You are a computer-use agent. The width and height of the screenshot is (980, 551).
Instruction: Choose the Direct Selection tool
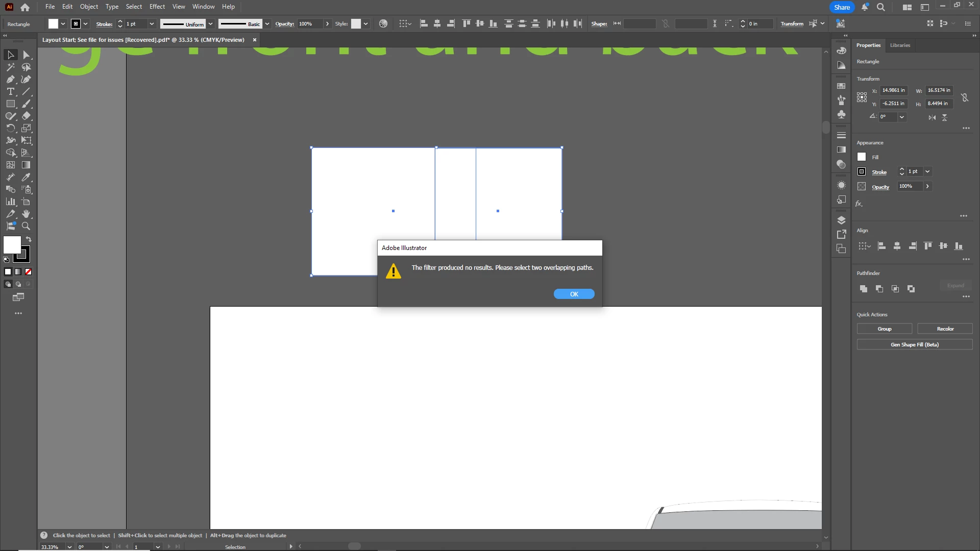[26, 55]
